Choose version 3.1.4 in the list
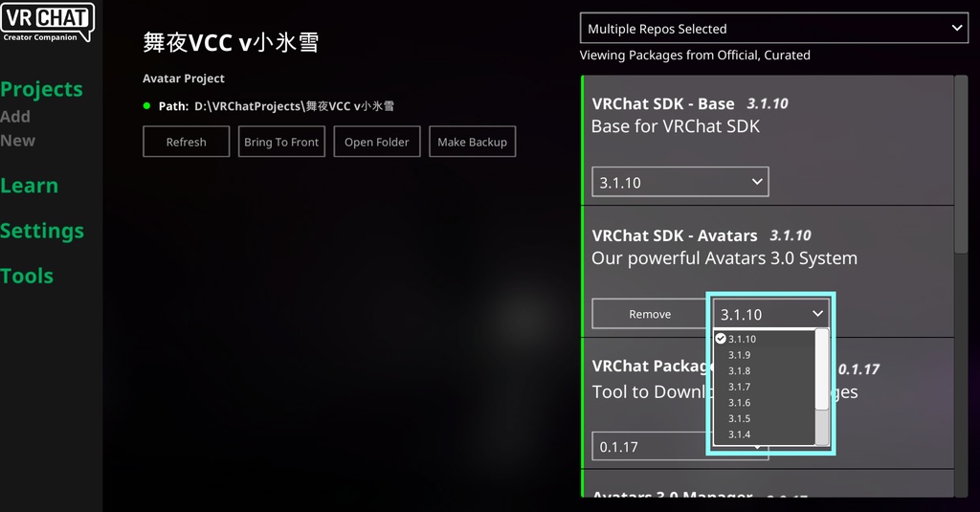 [764, 434]
